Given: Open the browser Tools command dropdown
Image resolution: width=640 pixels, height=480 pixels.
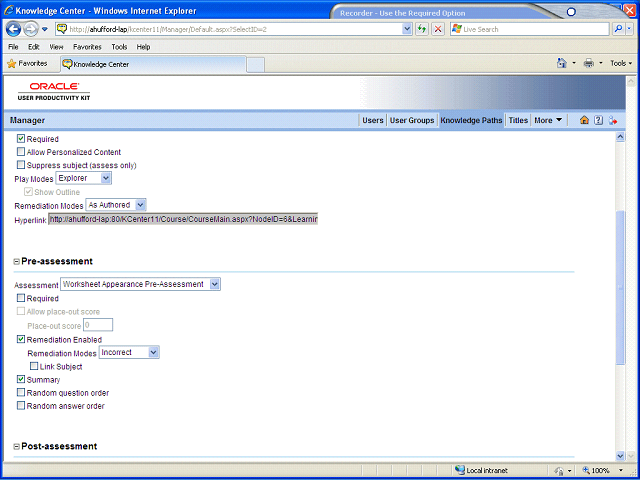Looking at the screenshot, I should pyautogui.click(x=621, y=63).
